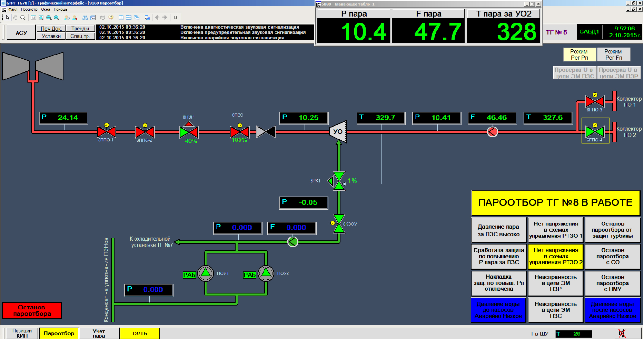
Task: Click the Спец.тр. button
Action: [80, 36]
